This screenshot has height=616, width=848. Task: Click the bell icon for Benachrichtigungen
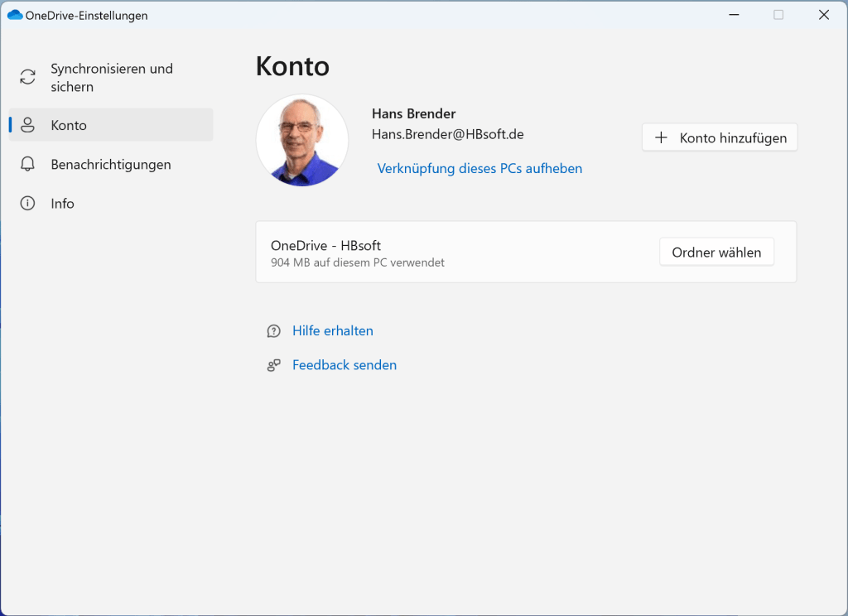[x=27, y=164]
